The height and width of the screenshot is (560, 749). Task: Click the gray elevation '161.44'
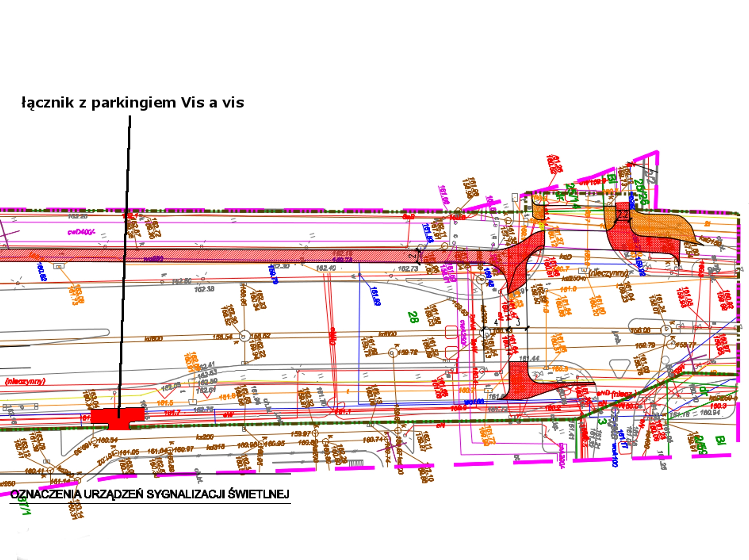(529, 358)
